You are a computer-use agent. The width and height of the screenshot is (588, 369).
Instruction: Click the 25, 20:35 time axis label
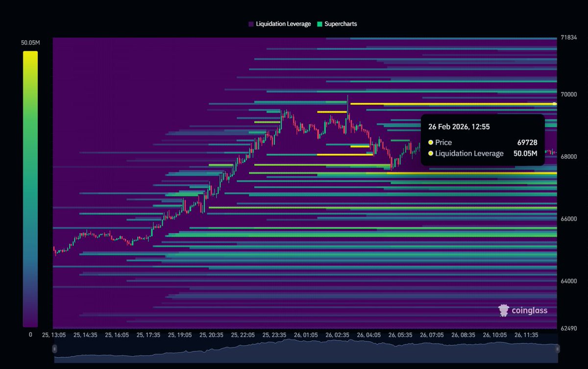[211, 335]
